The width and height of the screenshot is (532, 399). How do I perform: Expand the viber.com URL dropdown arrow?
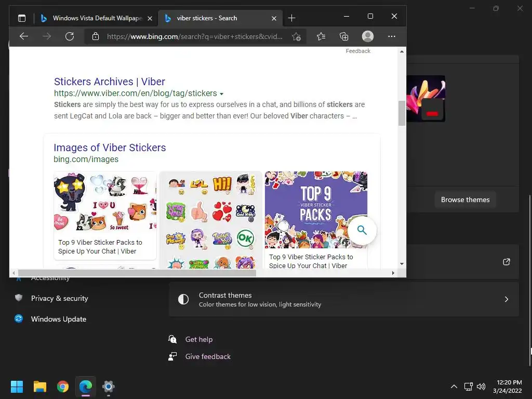(221, 94)
